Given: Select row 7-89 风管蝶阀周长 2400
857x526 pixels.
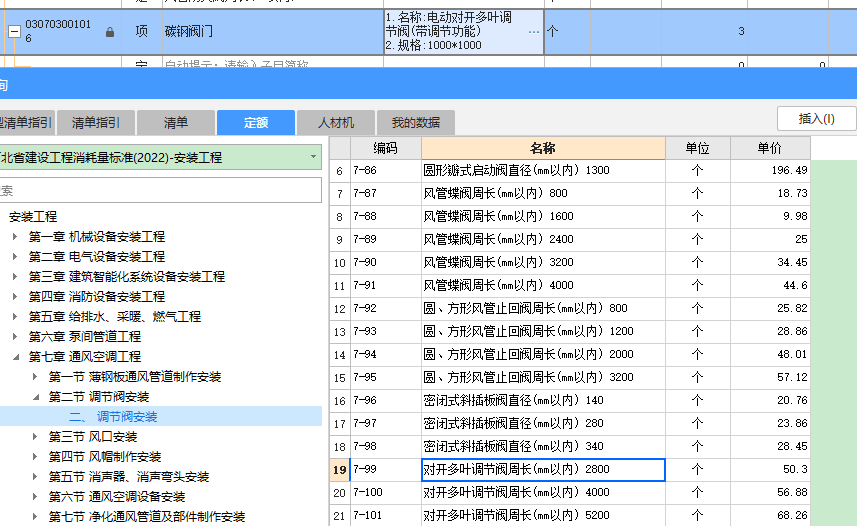Looking at the screenshot, I should point(570,239).
